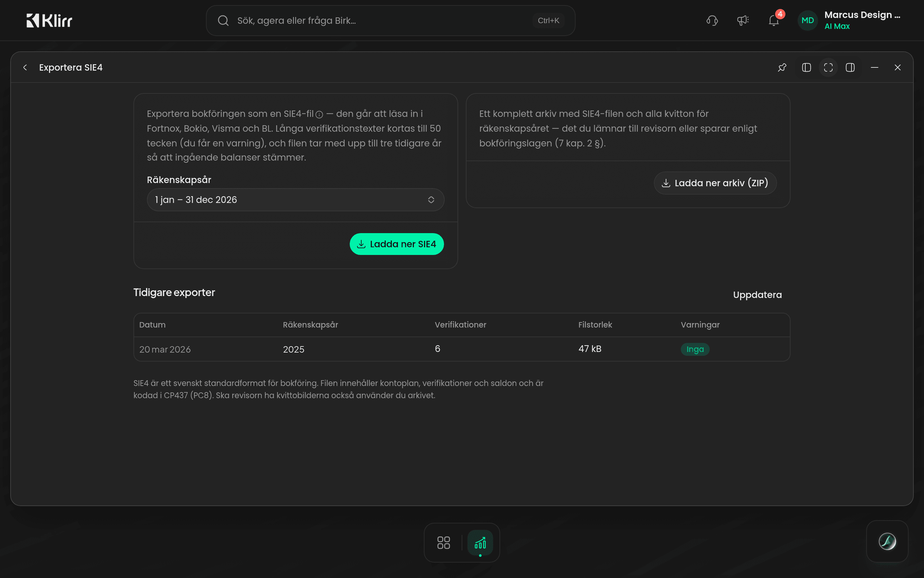Image resolution: width=924 pixels, height=578 pixels.
Task: Go back from Exportera SIE4
Action: 25,68
